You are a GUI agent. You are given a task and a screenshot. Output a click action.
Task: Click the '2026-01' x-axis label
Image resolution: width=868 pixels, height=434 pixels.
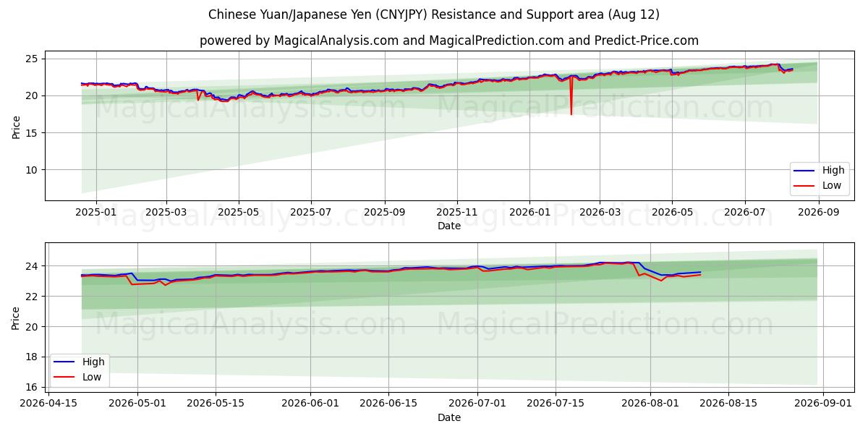[529, 212]
